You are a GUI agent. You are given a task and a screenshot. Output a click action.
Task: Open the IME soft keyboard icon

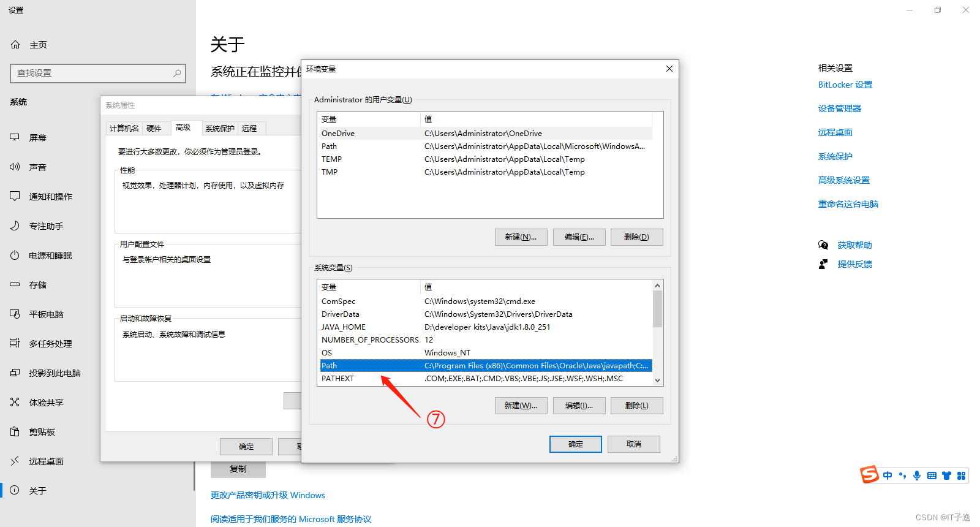point(932,476)
